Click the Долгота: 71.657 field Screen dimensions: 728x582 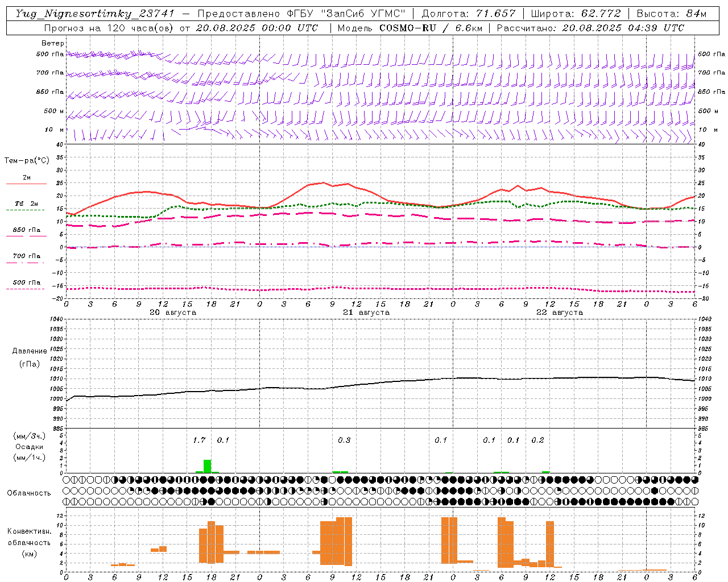[x=469, y=14]
